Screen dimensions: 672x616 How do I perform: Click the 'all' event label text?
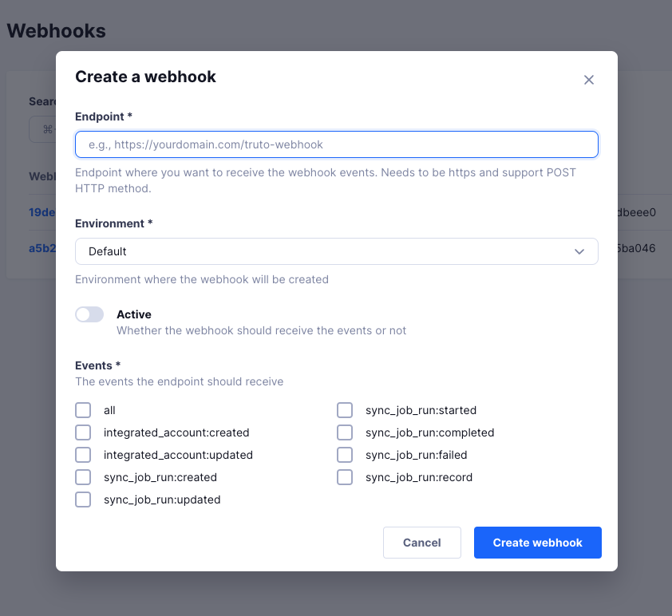point(109,410)
